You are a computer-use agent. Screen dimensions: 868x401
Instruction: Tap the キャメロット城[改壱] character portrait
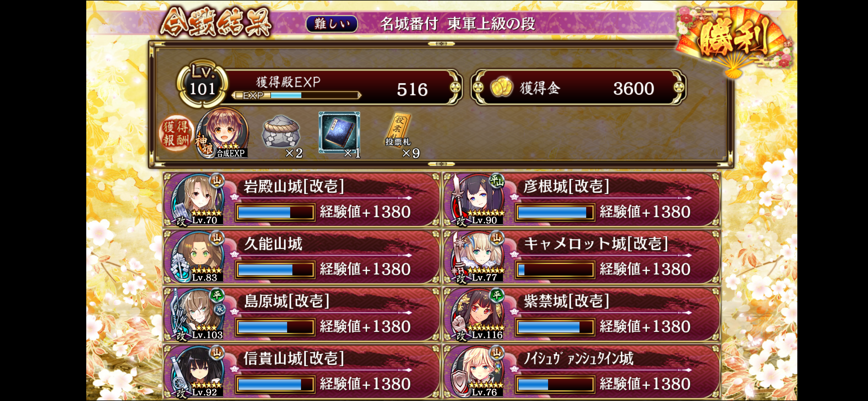point(478,257)
